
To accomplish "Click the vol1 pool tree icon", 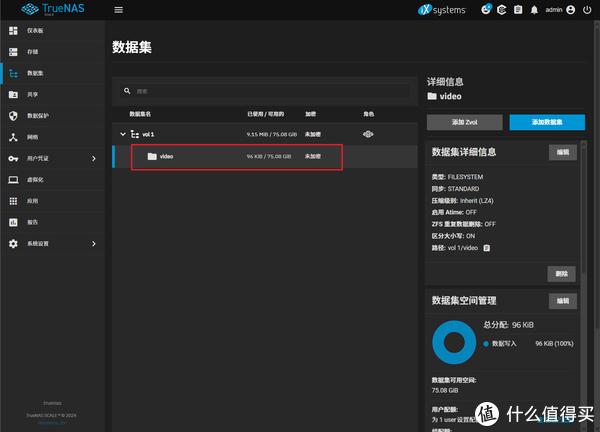I will click(x=135, y=134).
